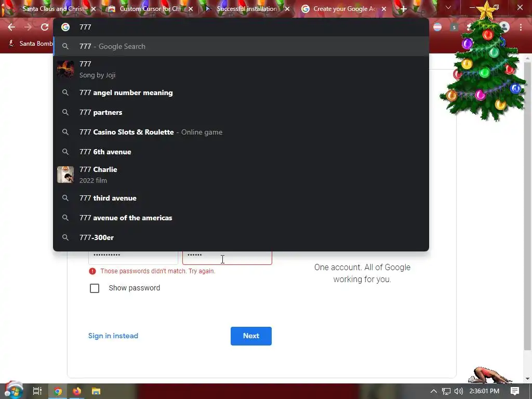Pick '777 Casino Slots & Roulette' suggestion

click(241, 132)
